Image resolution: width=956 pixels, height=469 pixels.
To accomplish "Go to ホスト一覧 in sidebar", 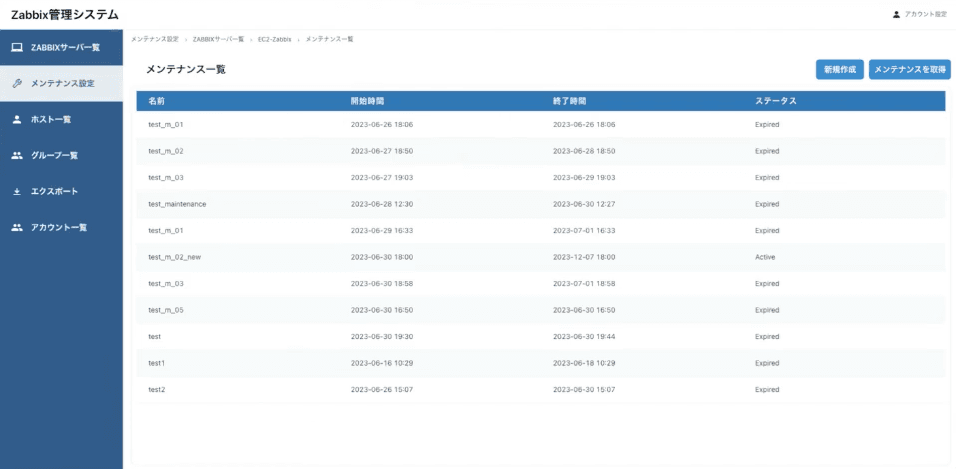I will 61,120.
